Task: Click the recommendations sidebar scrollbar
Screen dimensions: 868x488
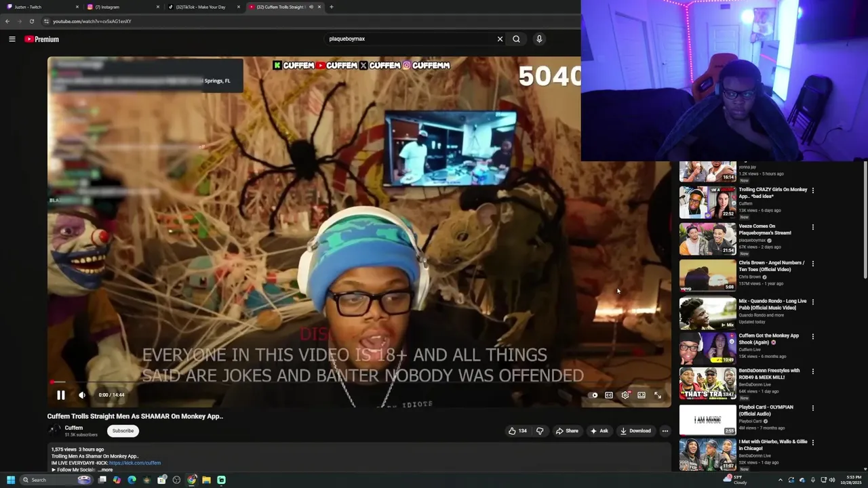Action: (865, 220)
